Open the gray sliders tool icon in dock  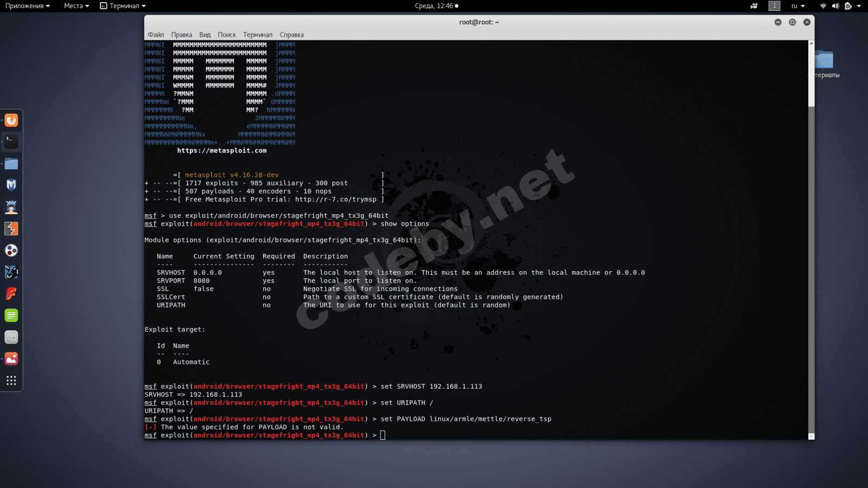coord(11,337)
